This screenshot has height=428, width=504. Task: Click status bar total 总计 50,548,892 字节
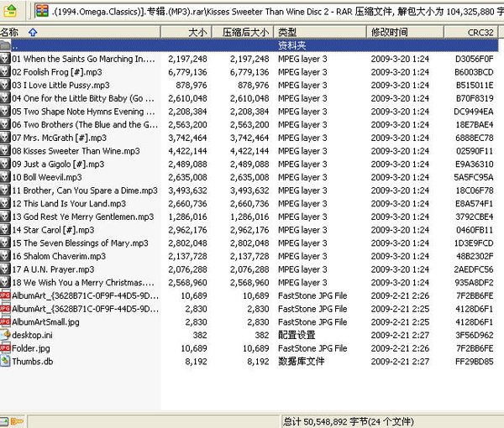(x=348, y=421)
